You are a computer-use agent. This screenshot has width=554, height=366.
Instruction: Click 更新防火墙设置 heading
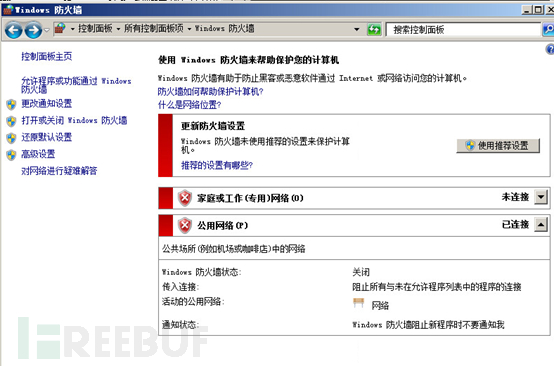point(213,126)
